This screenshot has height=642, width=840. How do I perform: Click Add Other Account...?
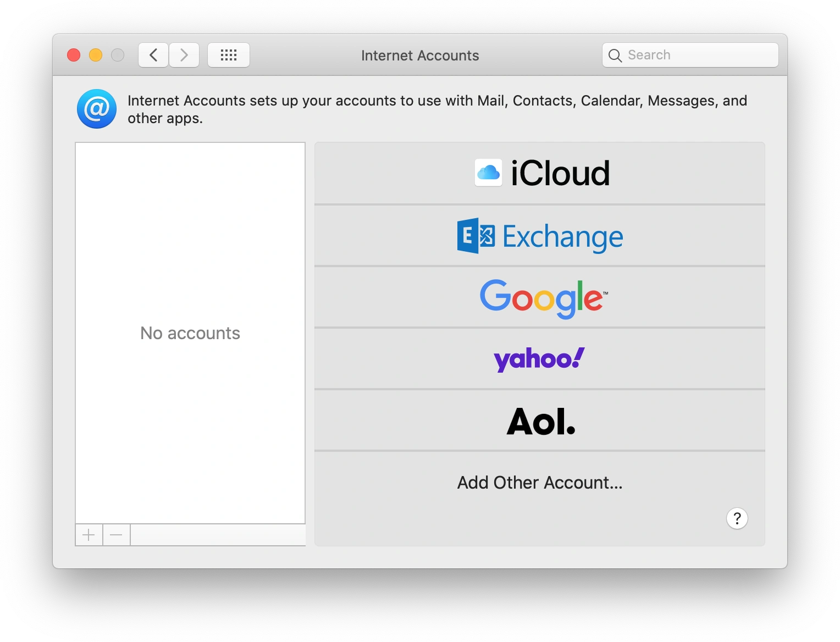(x=540, y=482)
